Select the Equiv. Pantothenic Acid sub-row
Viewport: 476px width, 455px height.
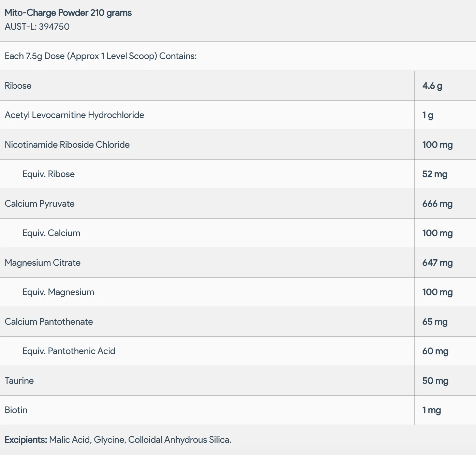click(238, 351)
